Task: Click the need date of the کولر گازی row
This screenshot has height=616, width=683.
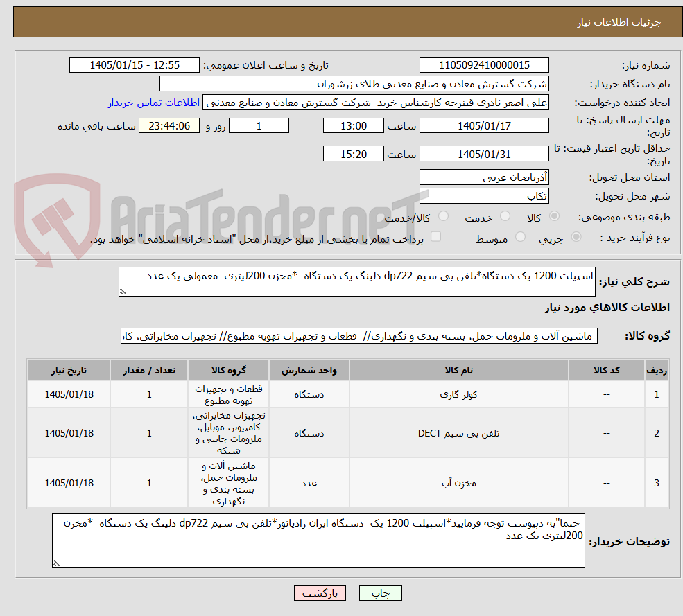Action: point(69,394)
